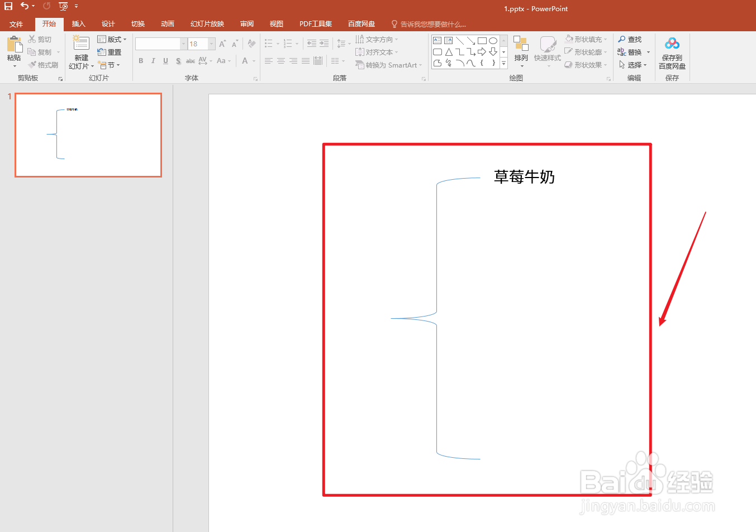Toggle text Shadow formatting
This screenshot has height=532, width=756.
178,61
